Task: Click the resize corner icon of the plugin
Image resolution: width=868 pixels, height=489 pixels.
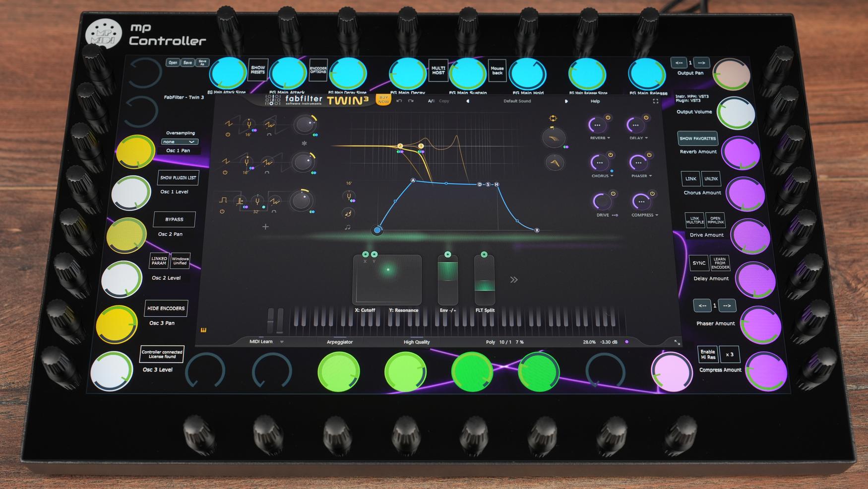Action: coord(677,342)
